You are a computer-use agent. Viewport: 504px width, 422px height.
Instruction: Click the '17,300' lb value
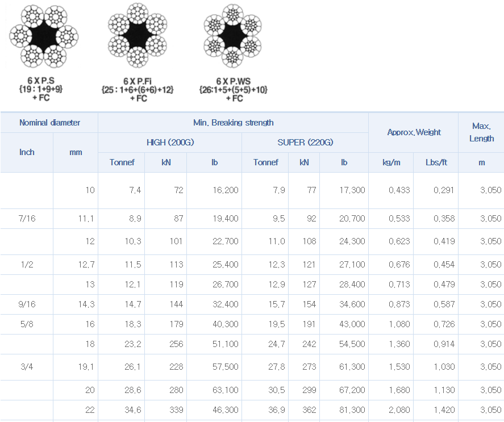[352, 190]
